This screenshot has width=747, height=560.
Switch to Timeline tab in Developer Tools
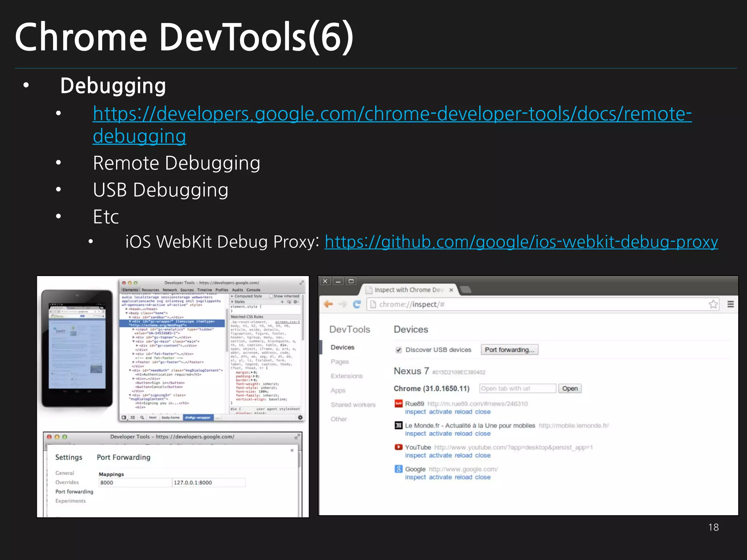tap(205, 290)
